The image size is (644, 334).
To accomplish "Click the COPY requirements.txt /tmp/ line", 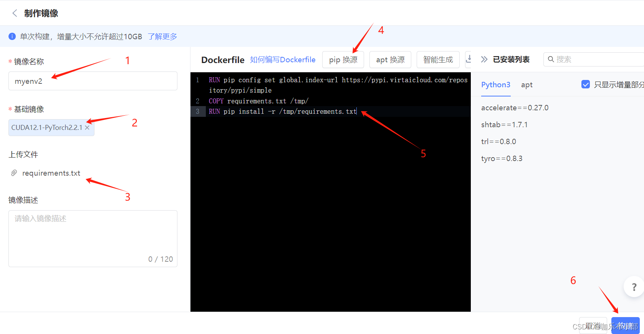I will tap(258, 101).
